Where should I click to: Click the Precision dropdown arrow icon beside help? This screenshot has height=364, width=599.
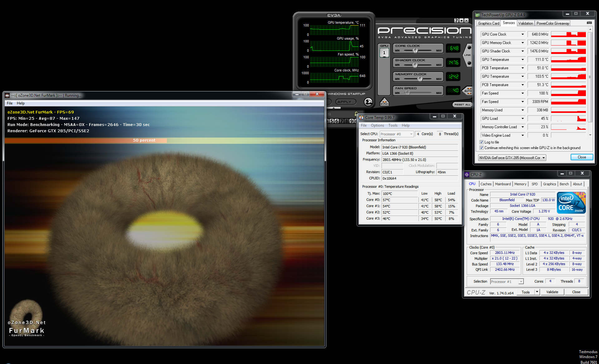coord(461,21)
